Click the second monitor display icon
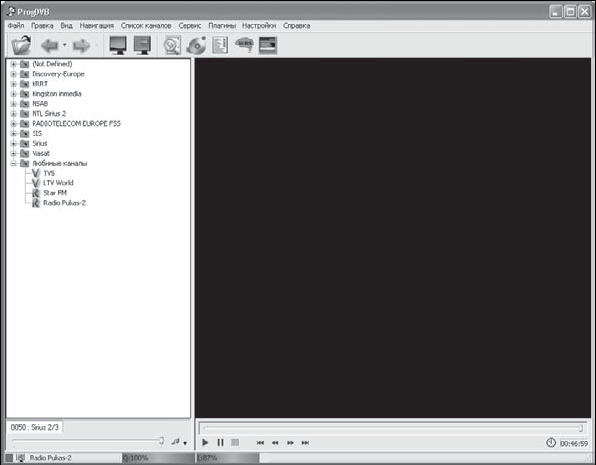Image resolution: width=596 pixels, height=465 pixels. [142, 45]
